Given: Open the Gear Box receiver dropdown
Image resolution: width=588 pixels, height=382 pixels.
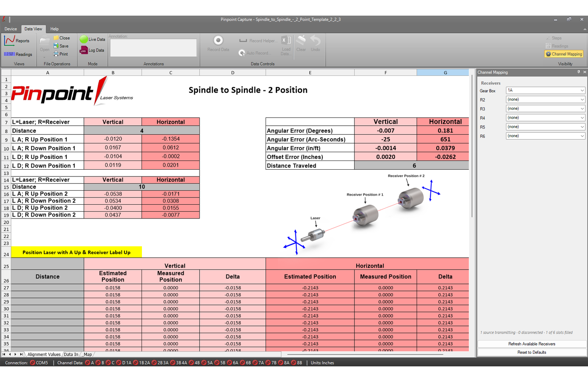Looking at the screenshot, I should [545, 90].
